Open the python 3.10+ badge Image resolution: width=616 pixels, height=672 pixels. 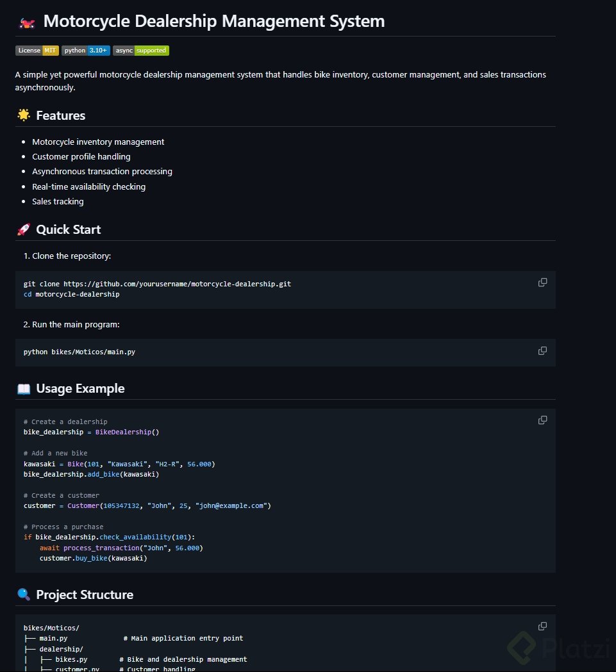tap(86, 51)
